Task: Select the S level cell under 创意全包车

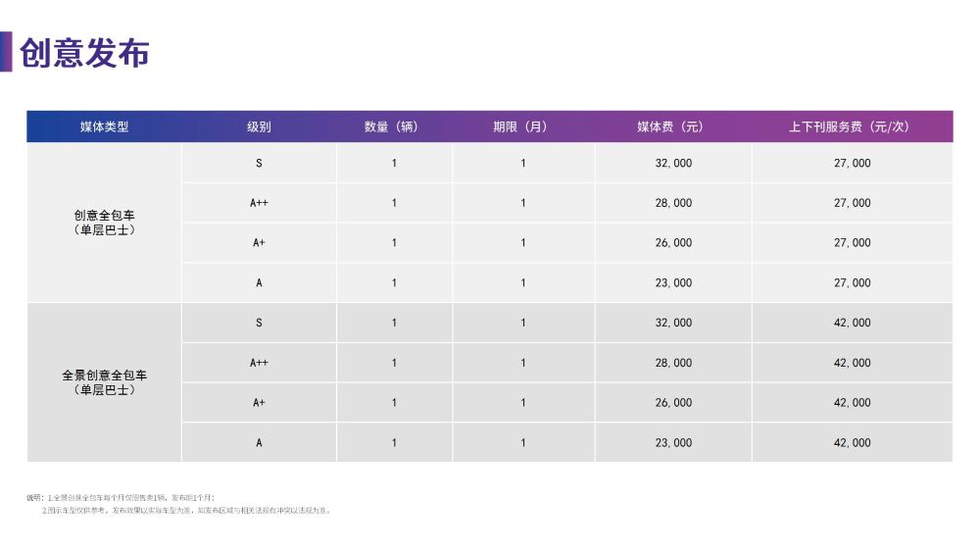Action: coord(259,164)
